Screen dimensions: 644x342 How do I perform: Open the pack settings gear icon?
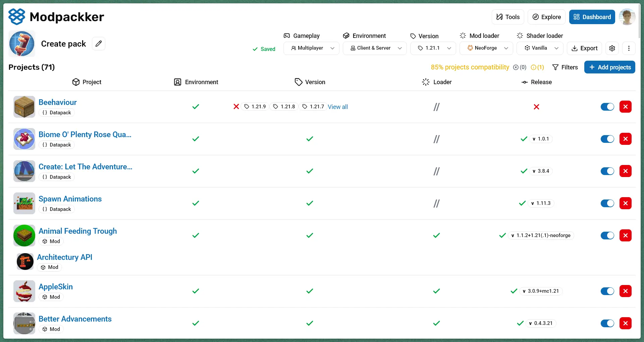pyautogui.click(x=612, y=48)
